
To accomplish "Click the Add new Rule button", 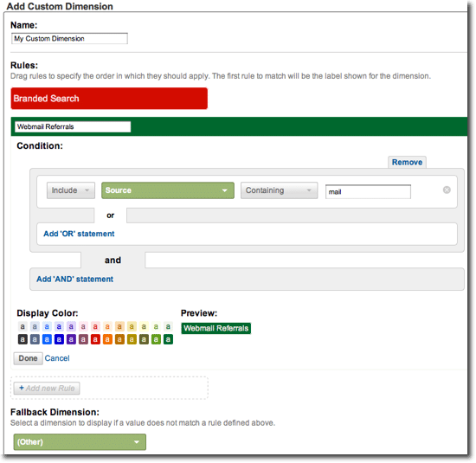I will [x=47, y=389].
